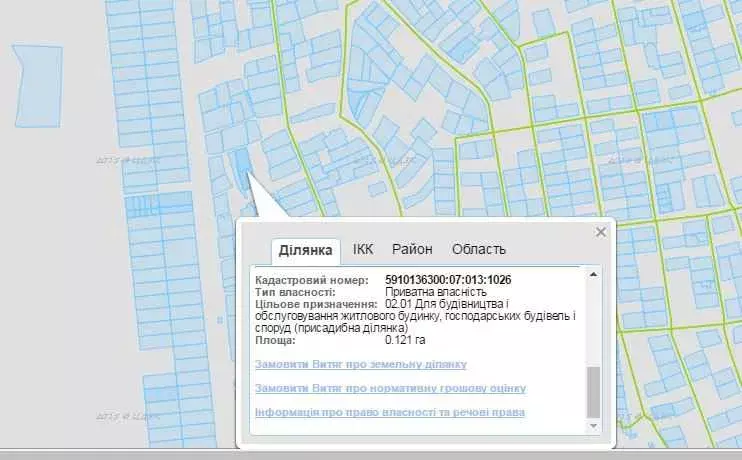Image resolution: width=742 pixels, height=460 pixels.
Task: Click the 'Площа:' field label
Action: pyautogui.click(x=275, y=340)
